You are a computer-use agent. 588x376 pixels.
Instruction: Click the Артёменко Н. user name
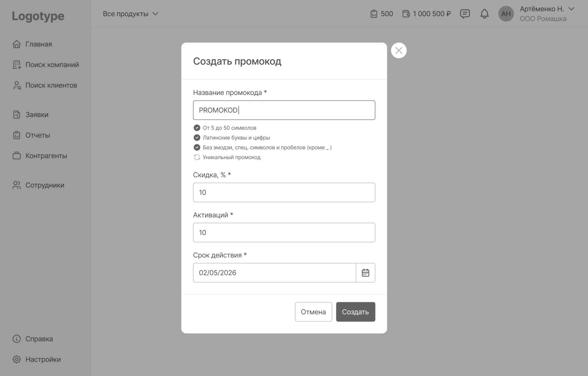click(542, 9)
